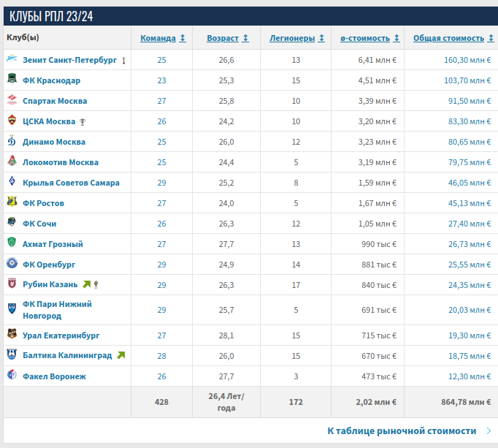Open Ахмат Грозный club page
Viewport: 498px width, 448px height.
(x=53, y=244)
